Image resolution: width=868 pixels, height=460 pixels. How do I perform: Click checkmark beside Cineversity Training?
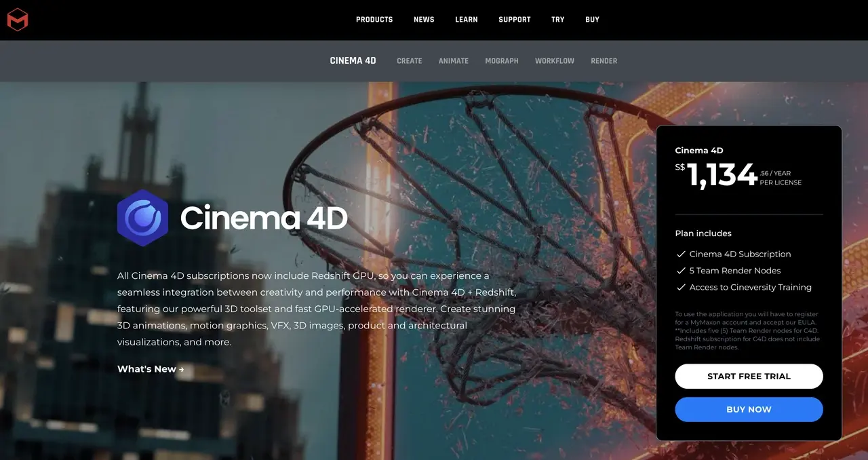click(682, 288)
